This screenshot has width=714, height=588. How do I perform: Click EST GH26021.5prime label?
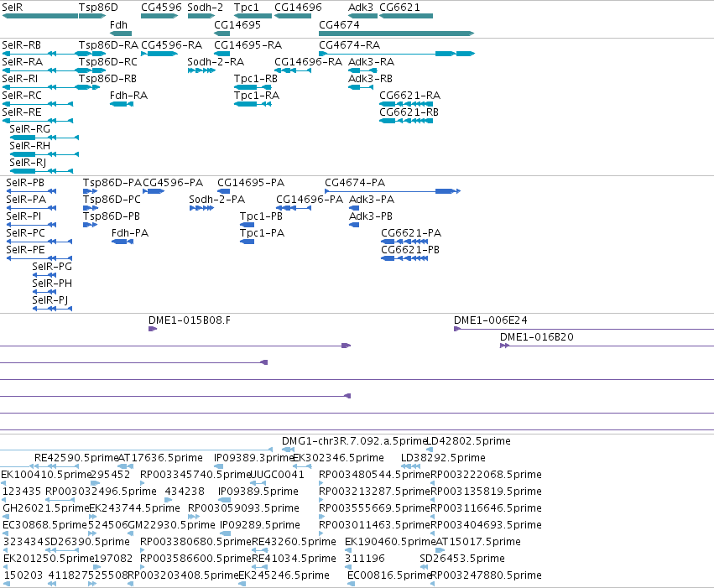(x=45, y=508)
